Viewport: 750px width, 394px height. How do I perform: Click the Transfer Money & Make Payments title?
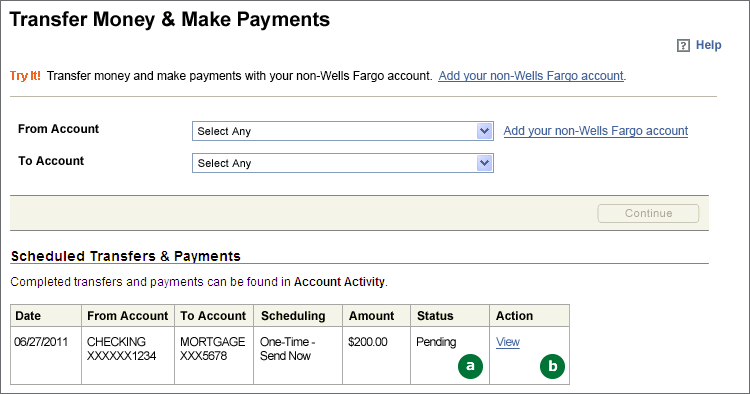point(170,20)
